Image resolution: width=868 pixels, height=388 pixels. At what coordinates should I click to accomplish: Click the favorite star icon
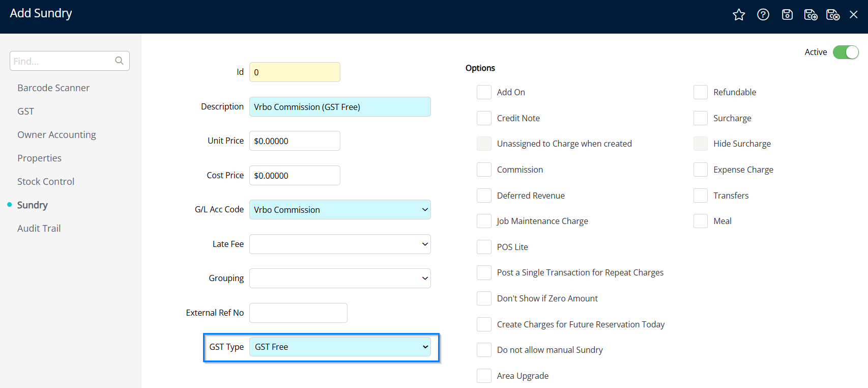tap(739, 15)
